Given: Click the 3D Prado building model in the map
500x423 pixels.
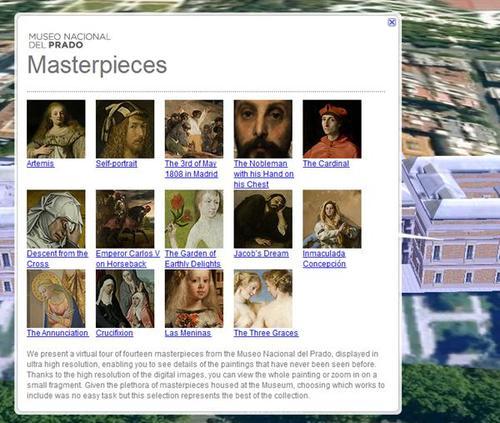Looking at the screenshot, I should coord(451,225).
